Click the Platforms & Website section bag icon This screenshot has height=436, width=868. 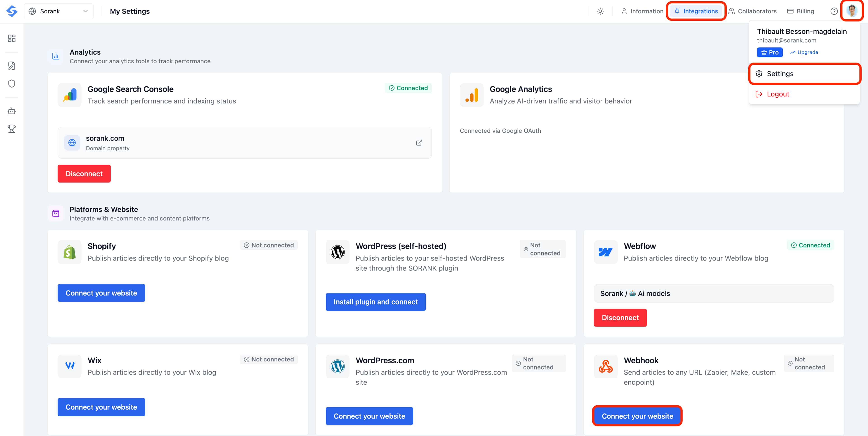tap(56, 213)
